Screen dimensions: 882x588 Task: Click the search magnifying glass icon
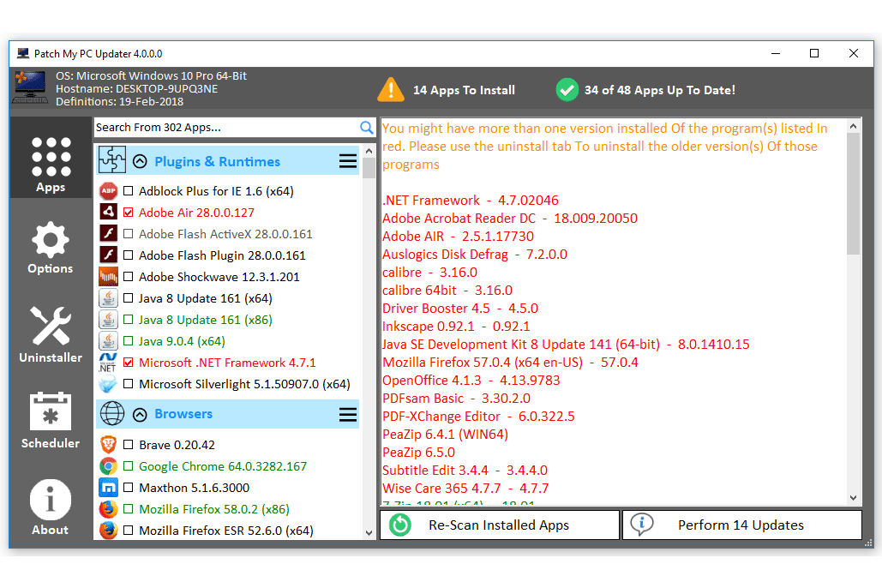click(367, 127)
